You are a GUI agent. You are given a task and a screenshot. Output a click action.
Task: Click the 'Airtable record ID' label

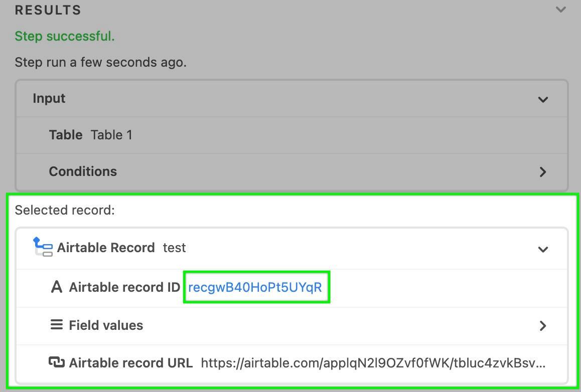[x=124, y=287]
